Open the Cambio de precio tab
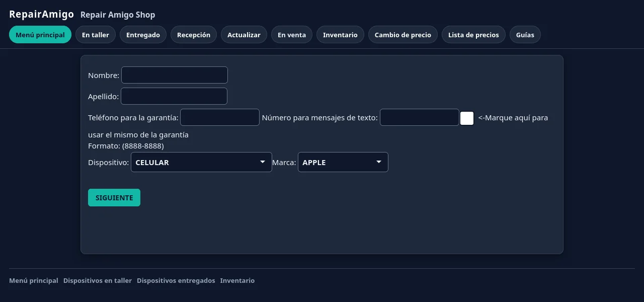644x302 pixels. 403,35
